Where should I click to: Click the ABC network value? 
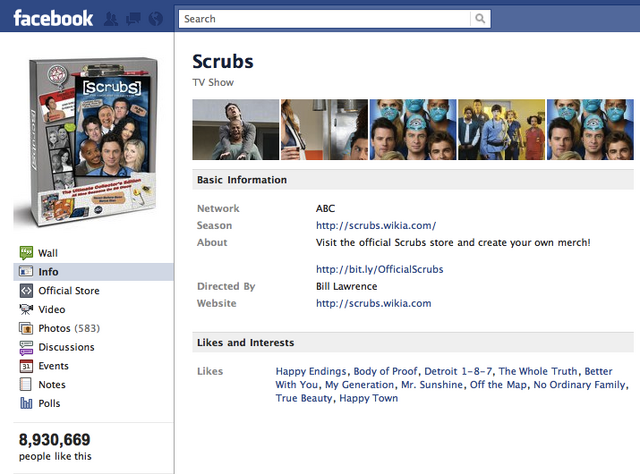point(325,208)
